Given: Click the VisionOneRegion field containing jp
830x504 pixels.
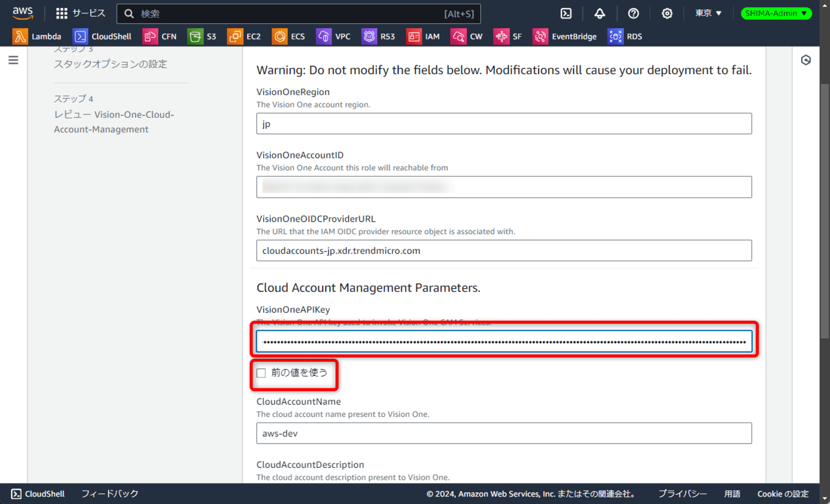Looking at the screenshot, I should [504, 124].
